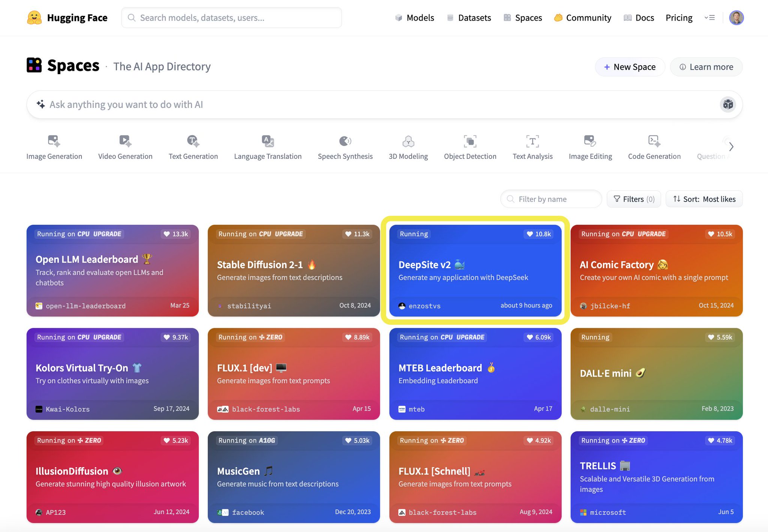Click the heart likes badge on DeepSite v2

(x=538, y=234)
